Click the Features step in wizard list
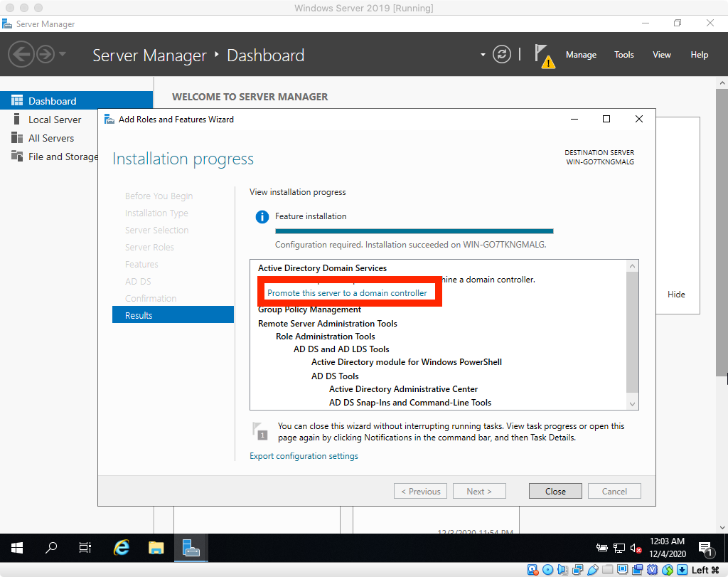 (141, 265)
